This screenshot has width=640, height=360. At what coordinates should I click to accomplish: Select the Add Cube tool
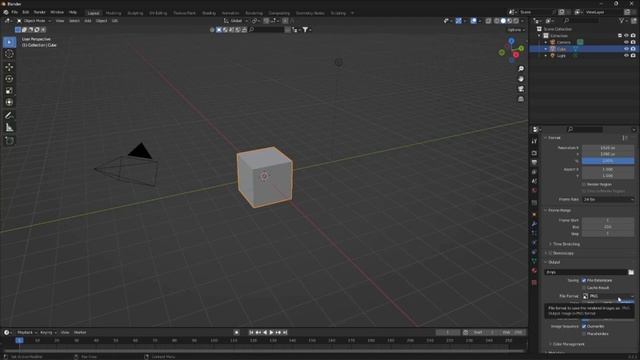(x=9, y=141)
